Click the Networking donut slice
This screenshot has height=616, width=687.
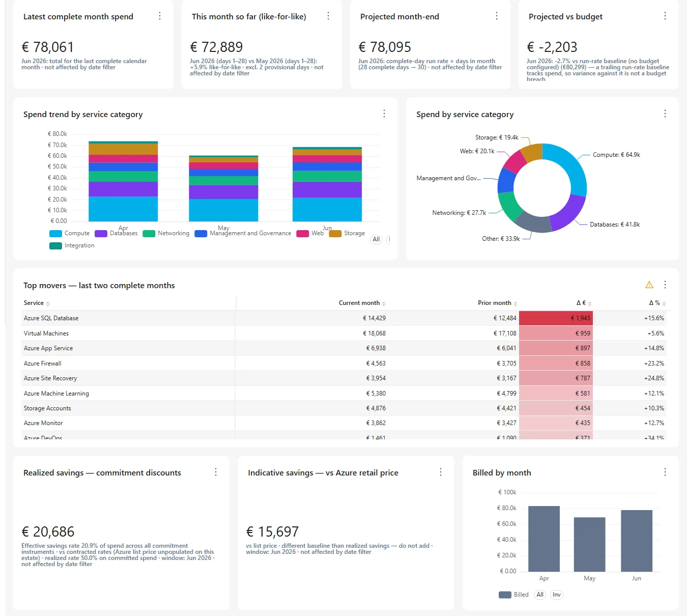pos(509,206)
